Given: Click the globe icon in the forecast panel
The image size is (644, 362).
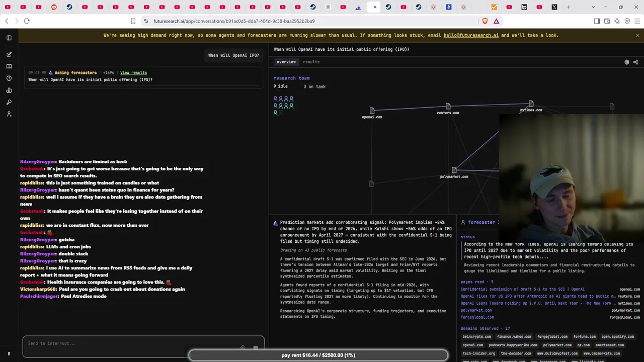Looking at the screenshot, I should 627,62.
